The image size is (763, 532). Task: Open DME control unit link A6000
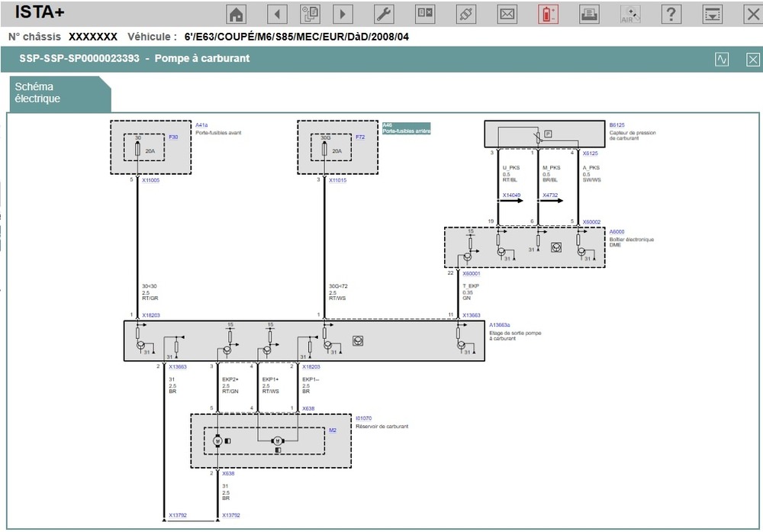617,232
